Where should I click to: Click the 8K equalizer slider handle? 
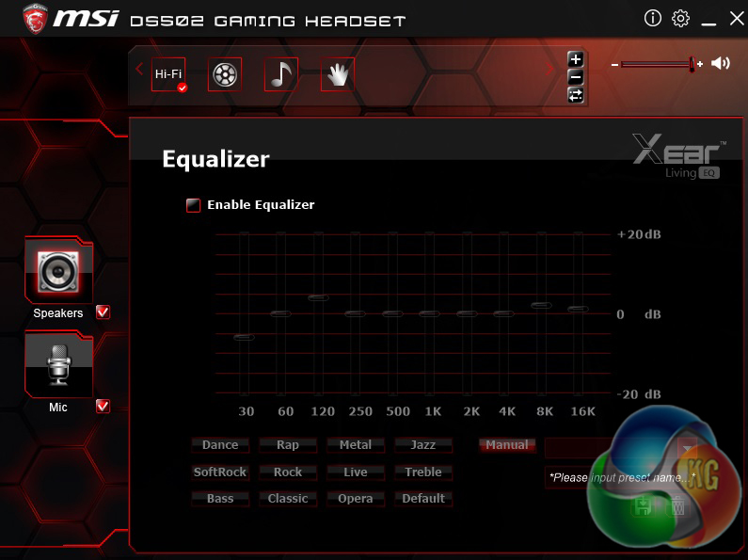click(x=541, y=305)
